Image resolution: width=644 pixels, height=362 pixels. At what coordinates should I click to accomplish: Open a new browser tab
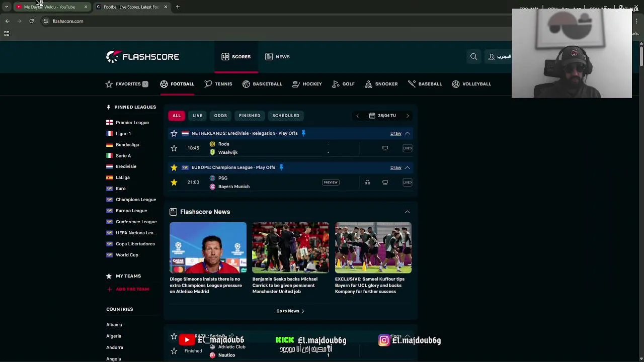tap(178, 7)
